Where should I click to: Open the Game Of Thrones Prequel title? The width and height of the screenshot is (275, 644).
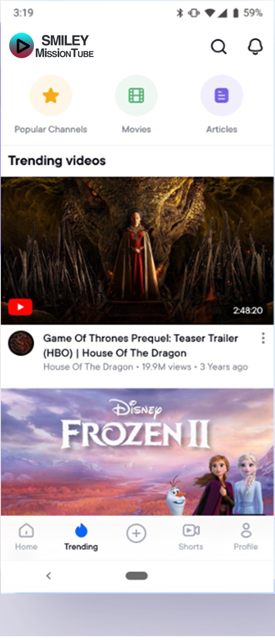[141, 345]
